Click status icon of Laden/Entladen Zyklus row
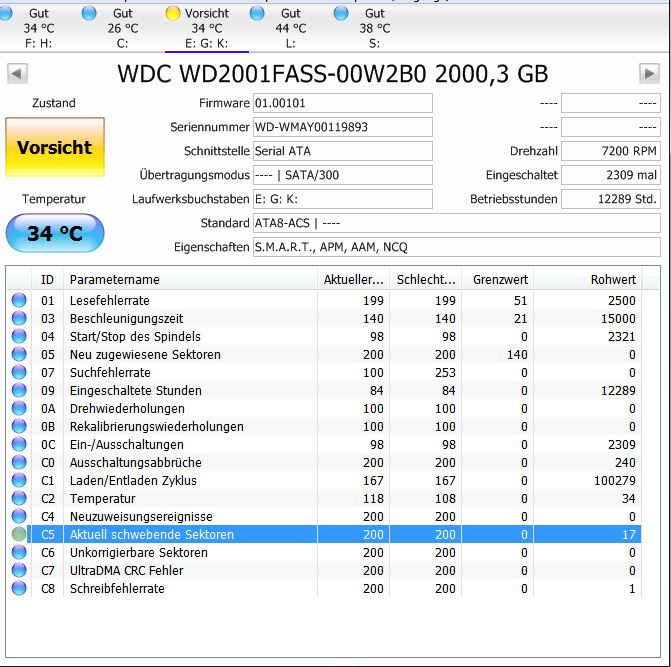Image resolution: width=671 pixels, height=667 pixels. tap(19, 480)
